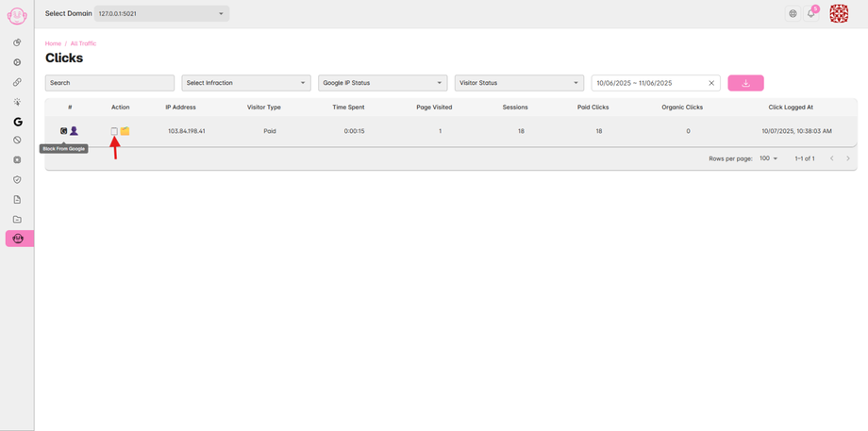Screen dimensions: 868x431
Task: Click the Paid Clicks column header
Action: pyautogui.click(x=593, y=108)
